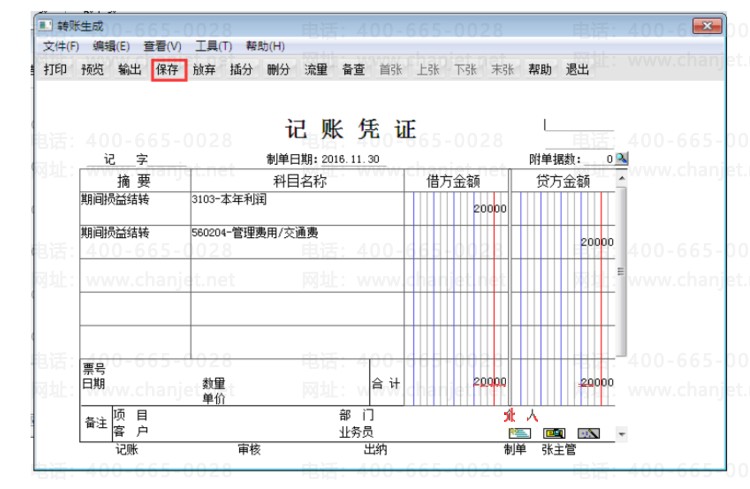The image size is (750, 489).
Task: Click the magnifier icon beside 附单据数
Action: click(x=621, y=159)
